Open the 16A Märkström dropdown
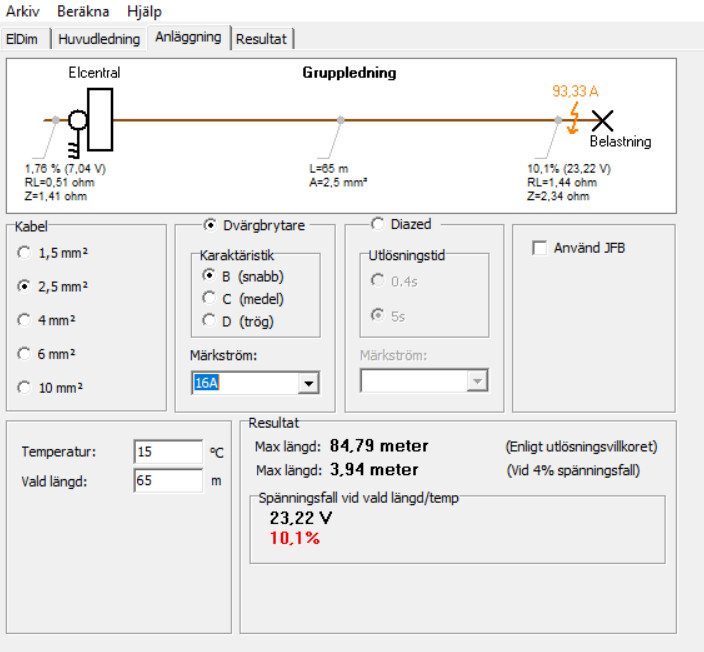Image resolution: width=704 pixels, height=652 pixels. click(x=308, y=383)
